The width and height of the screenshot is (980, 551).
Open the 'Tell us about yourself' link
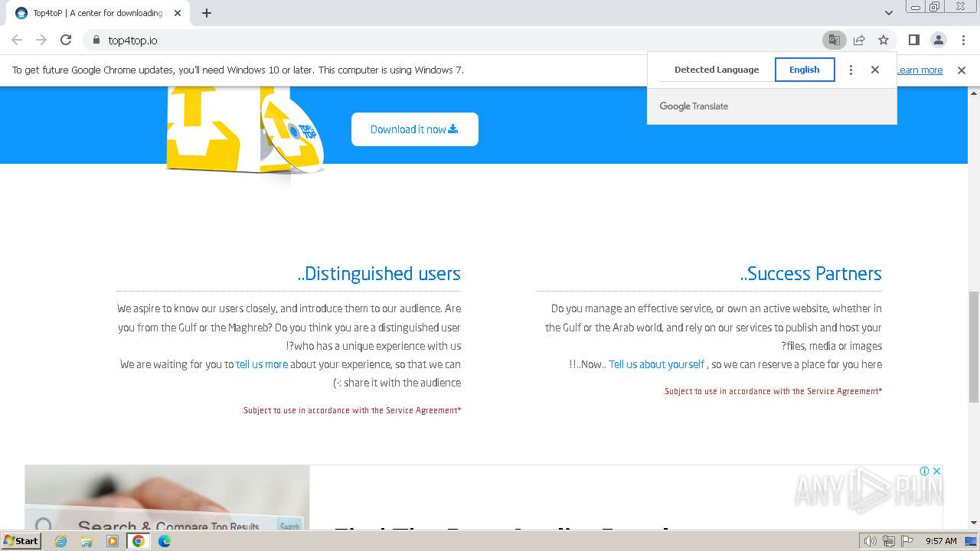657,364
